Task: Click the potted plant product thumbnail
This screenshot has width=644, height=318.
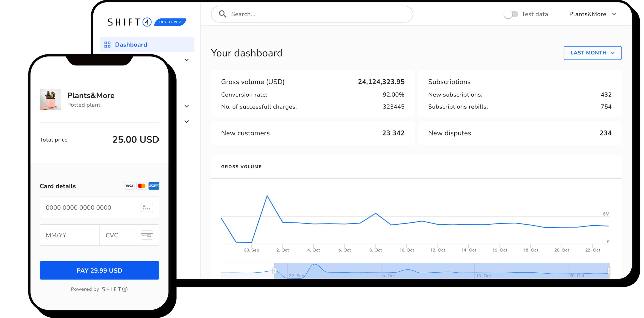Action: click(50, 99)
